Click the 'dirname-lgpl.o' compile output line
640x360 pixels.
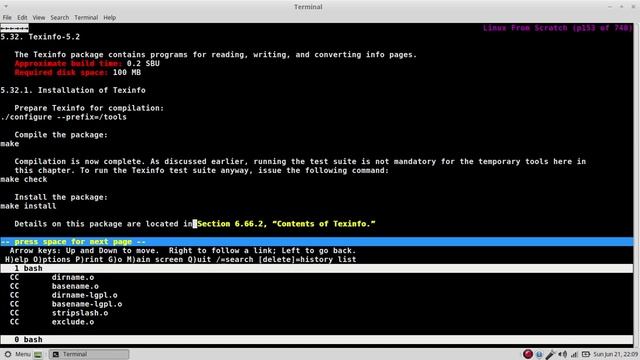pyautogui.click(x=64, y=295)
